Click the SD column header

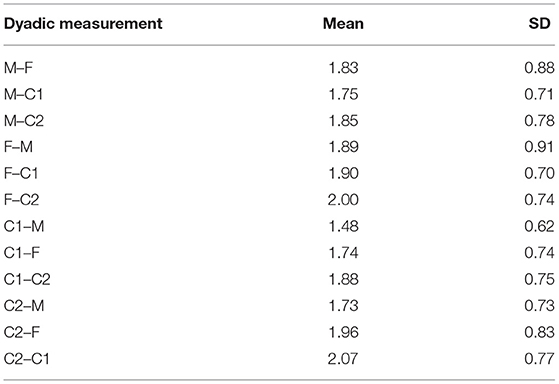(x=539, y=24)
